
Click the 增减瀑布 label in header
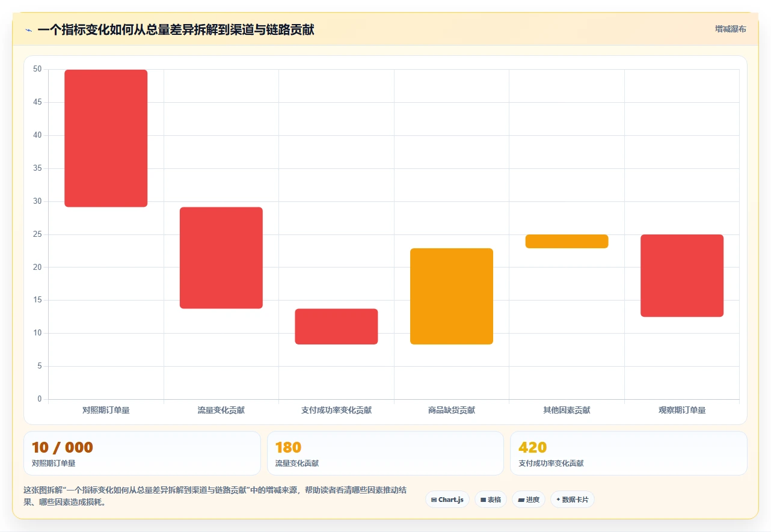(x=730, y=29)
